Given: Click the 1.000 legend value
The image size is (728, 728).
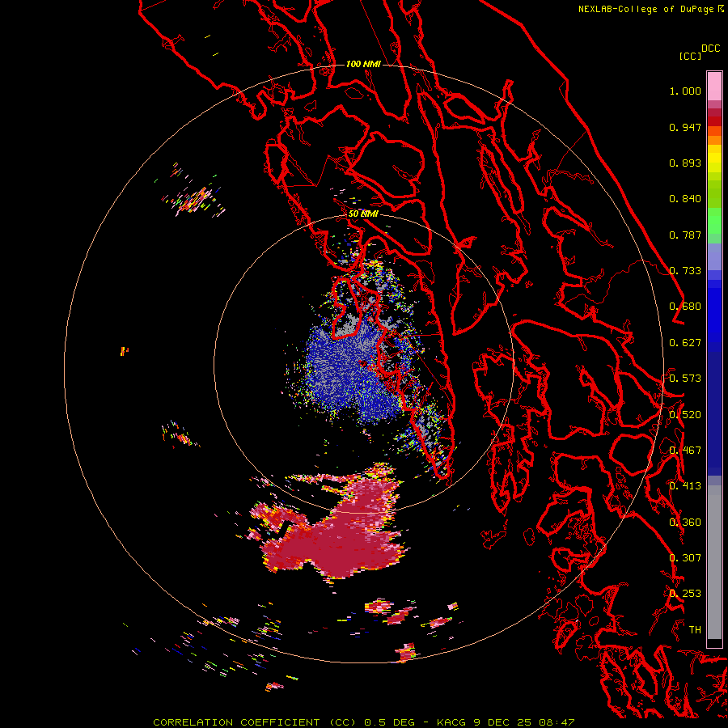Looking at the screenshot, I should tap(685, 91).
